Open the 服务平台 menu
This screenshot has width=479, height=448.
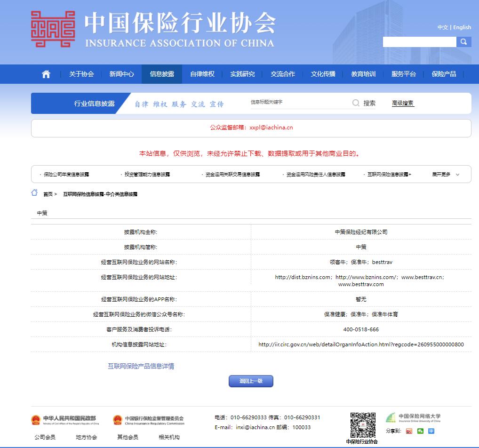coord(404,74)
